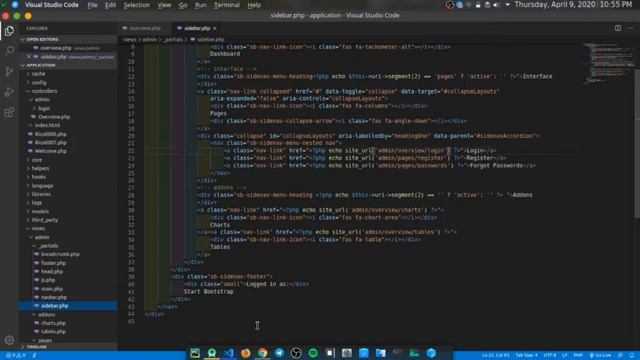640x360 pixels.
Task: Open the Explorer view in activity bar
Action: pyautogui.click(x=9, y=31)
